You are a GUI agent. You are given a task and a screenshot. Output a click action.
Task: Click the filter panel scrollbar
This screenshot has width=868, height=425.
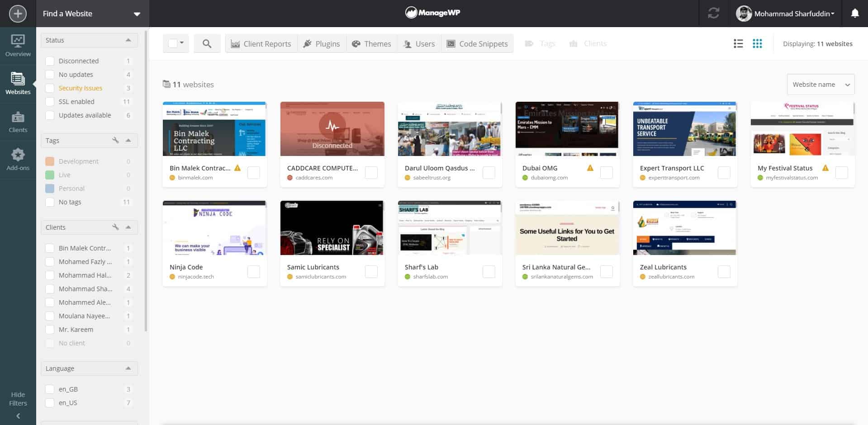coord(146,181)
